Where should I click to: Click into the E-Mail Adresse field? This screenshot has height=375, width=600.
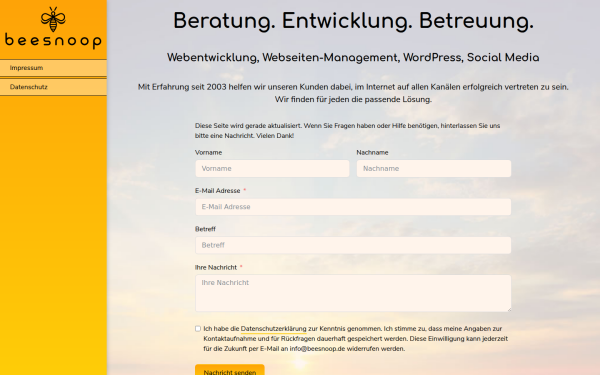[353, 207]
